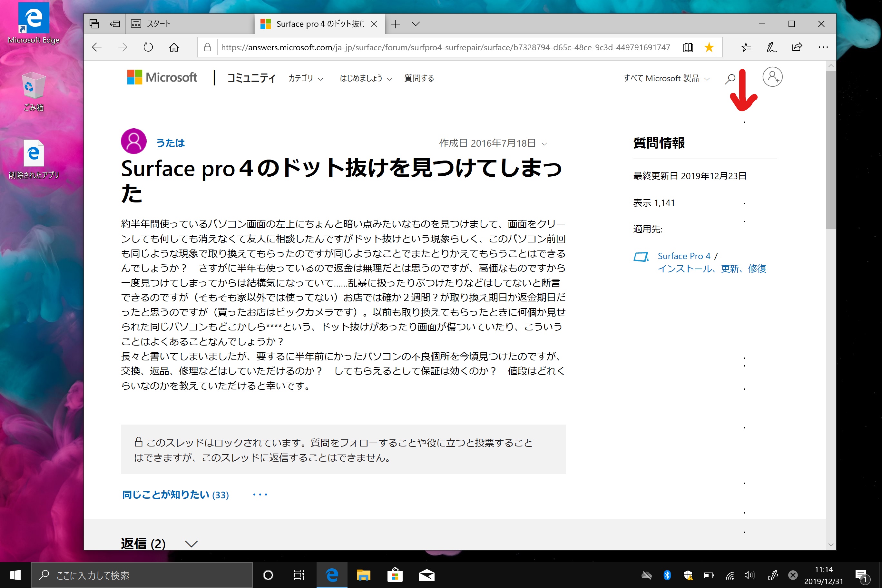Image resolution: width=882 pixels, height=588 pixels.
Task: Go forward to the next page
Action: [122, 47]
